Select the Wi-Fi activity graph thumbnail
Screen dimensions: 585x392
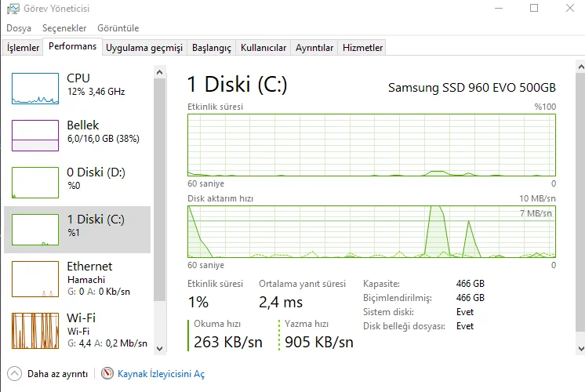pyautogui.click(x=35, y=330)
